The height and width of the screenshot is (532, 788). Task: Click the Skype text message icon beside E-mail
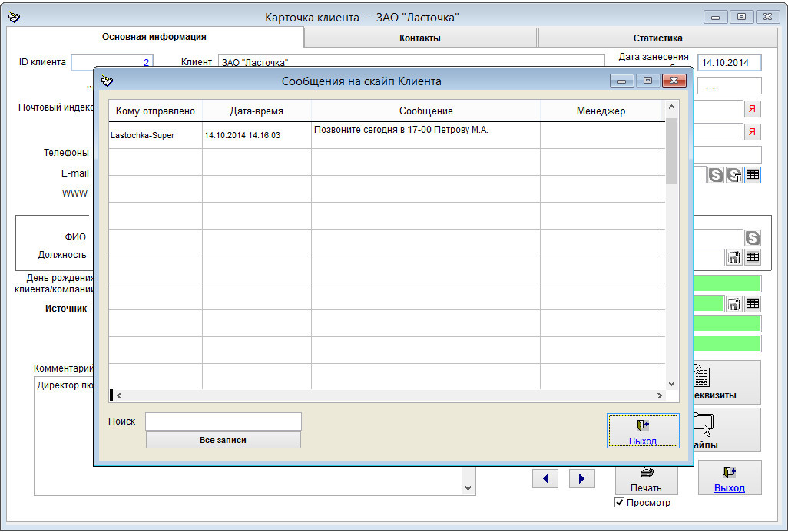click(x=734, y=175)
